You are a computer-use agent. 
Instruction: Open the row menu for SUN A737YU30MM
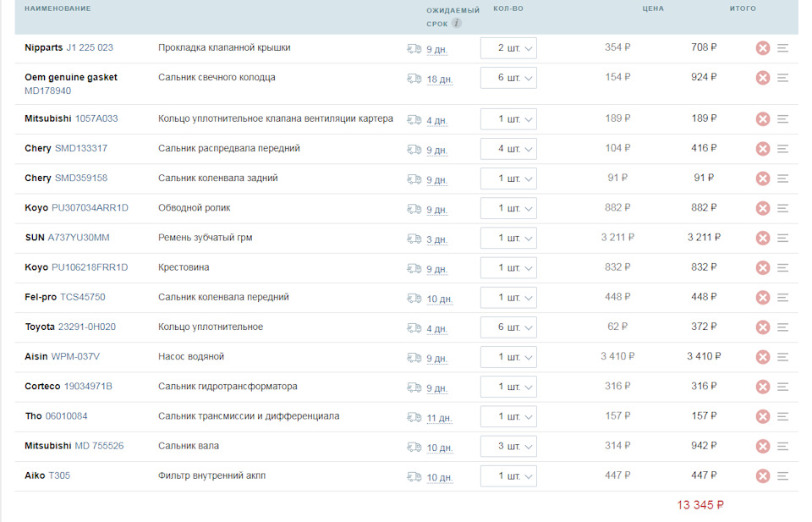[782, 239]
